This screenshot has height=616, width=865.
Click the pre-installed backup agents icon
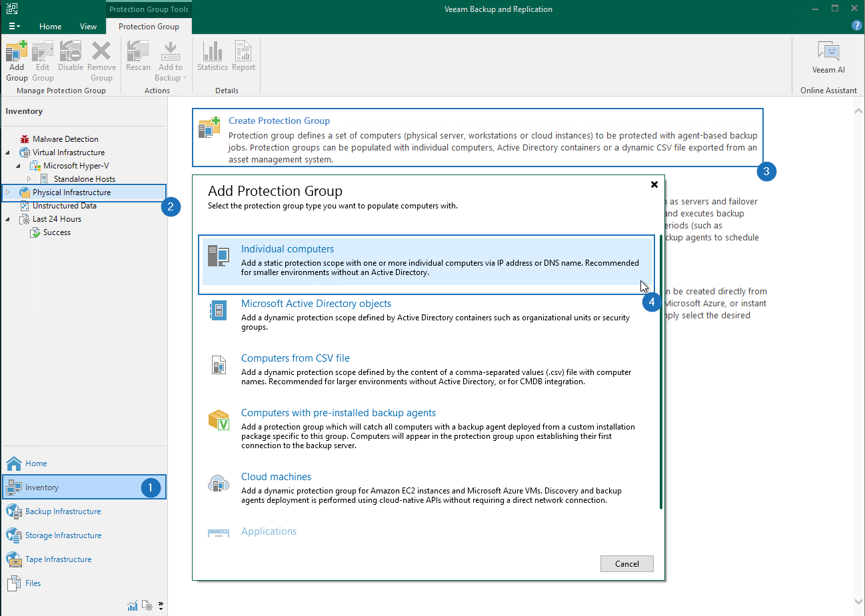[x=219, y=420]
